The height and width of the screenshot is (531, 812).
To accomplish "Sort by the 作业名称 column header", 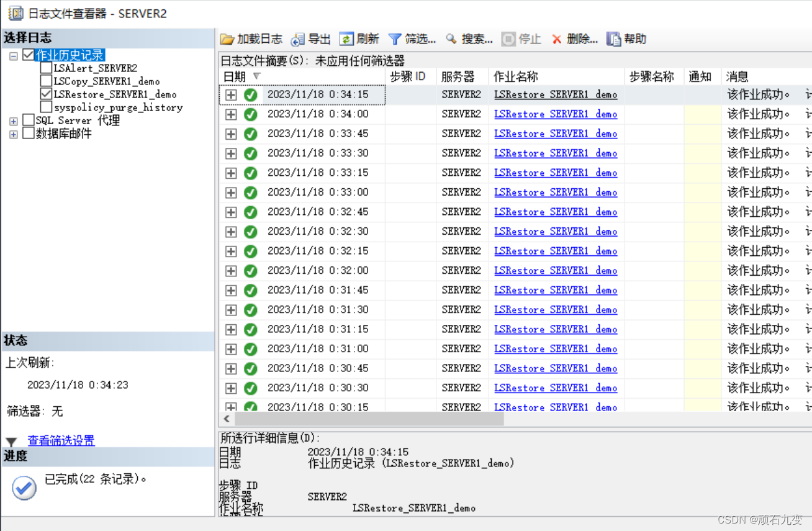I will (x=556, y=76).
